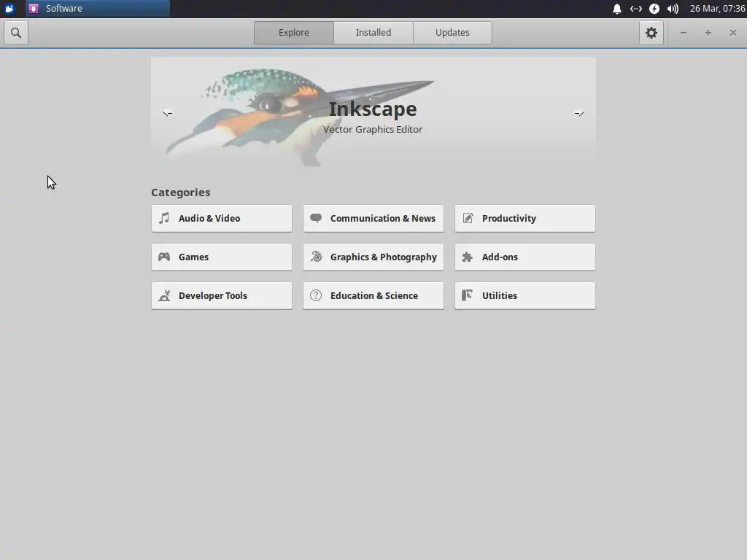Viewport: 747px width, 560px height.
Task: Switch to the Installed tab
Action: (x=373, y=33)
